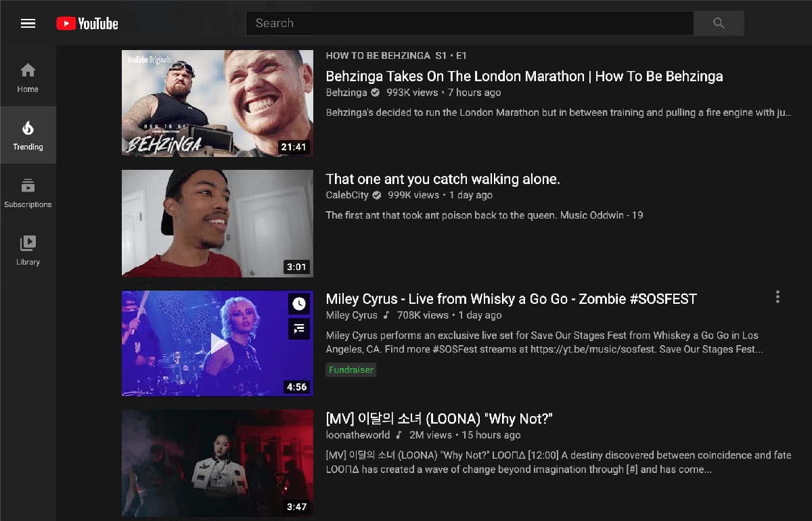
Task: Click the search input field
Action: pos(470,23)
